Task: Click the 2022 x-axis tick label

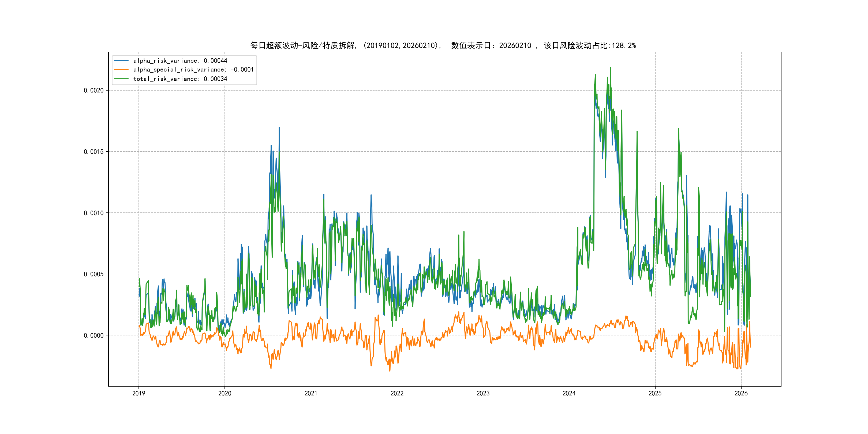Action: (x=397, y=393)
